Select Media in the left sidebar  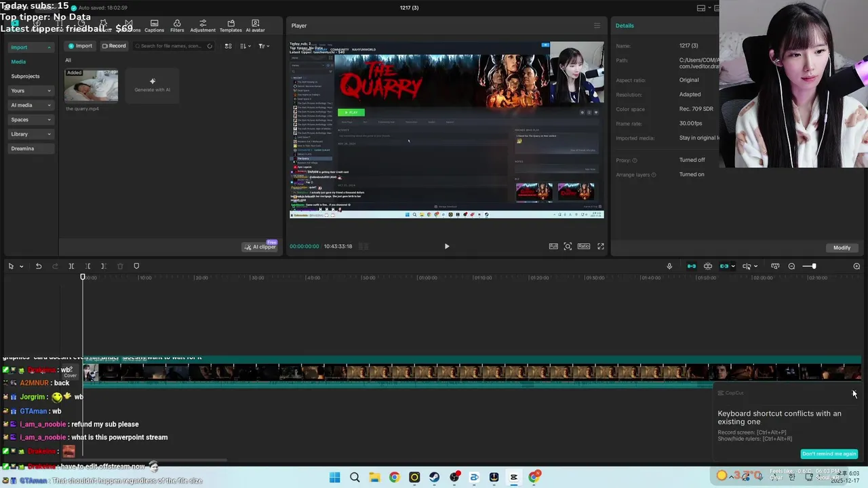pos(18,62)
